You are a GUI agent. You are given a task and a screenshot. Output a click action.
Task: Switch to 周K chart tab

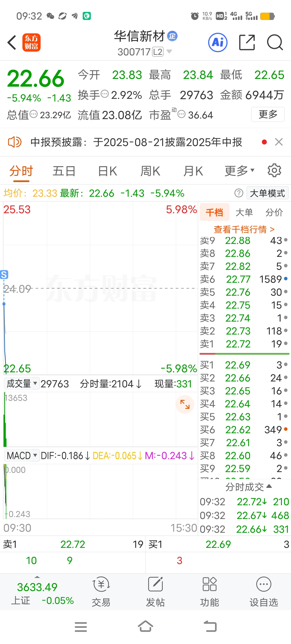coord(150,171)
